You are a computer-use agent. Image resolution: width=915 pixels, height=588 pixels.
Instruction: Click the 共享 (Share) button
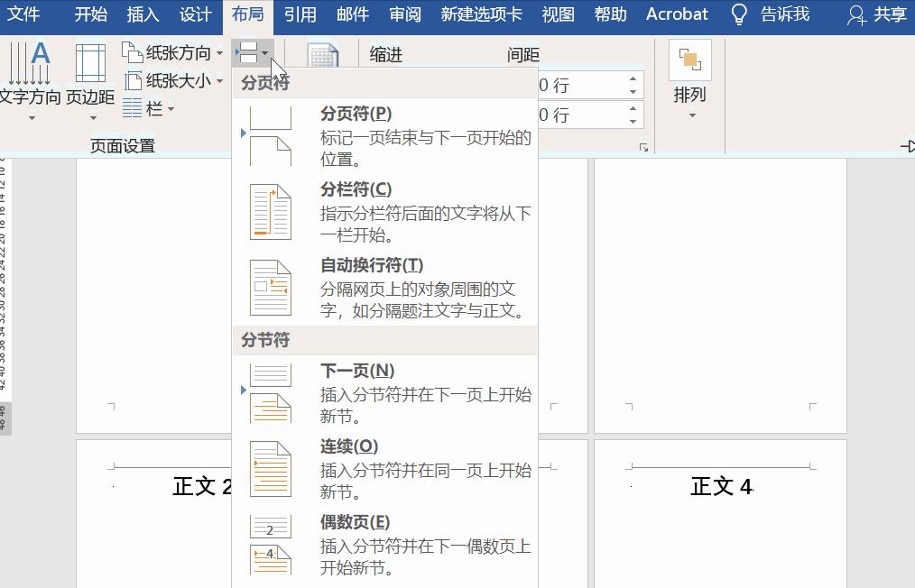coord(880,14)
